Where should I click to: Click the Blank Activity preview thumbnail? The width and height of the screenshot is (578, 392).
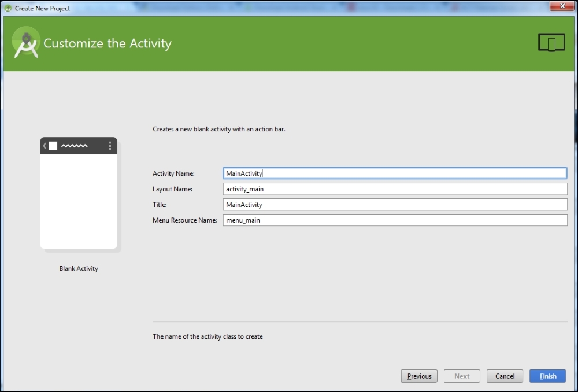[x=78, y=194]
